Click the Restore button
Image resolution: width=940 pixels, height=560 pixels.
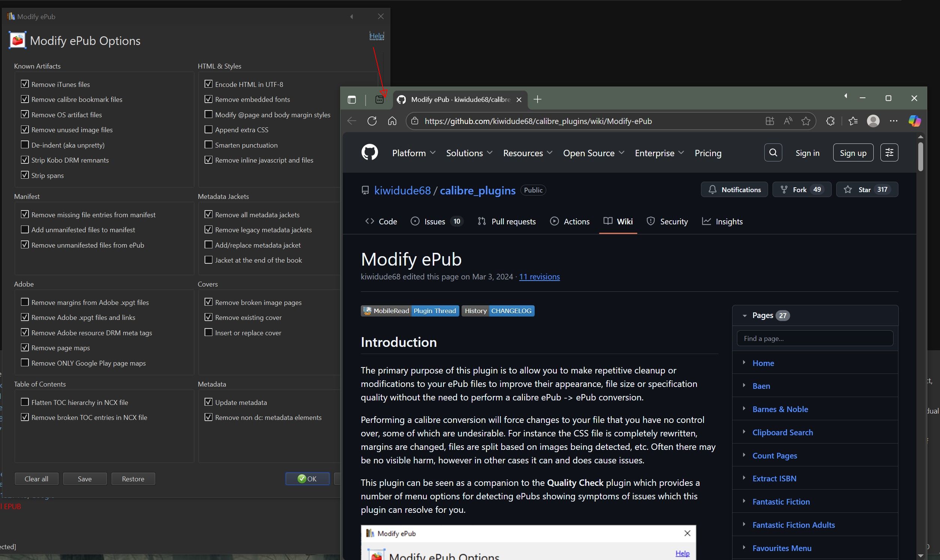coord(133,478)
